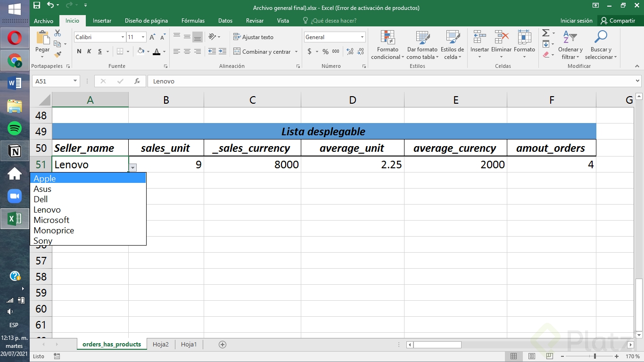Click the Undo arrow icon
The width and height of the screenshot is (644, 362).
[x=50, y=5]
